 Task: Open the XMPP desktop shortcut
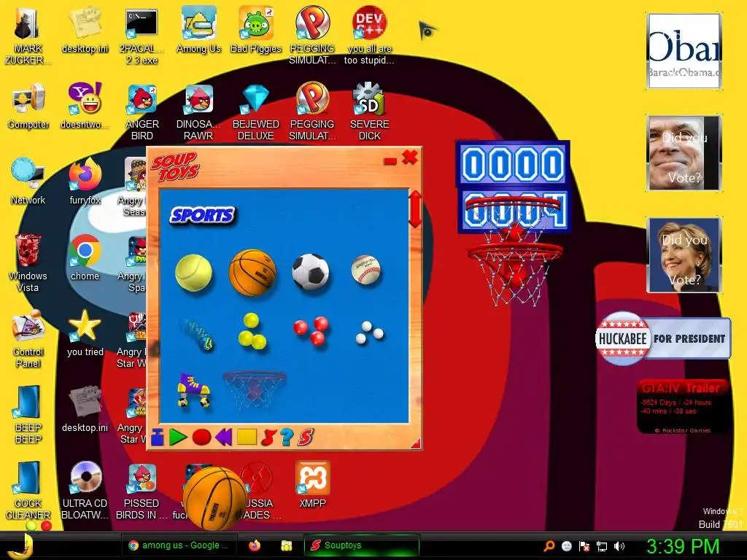point(312,485)
